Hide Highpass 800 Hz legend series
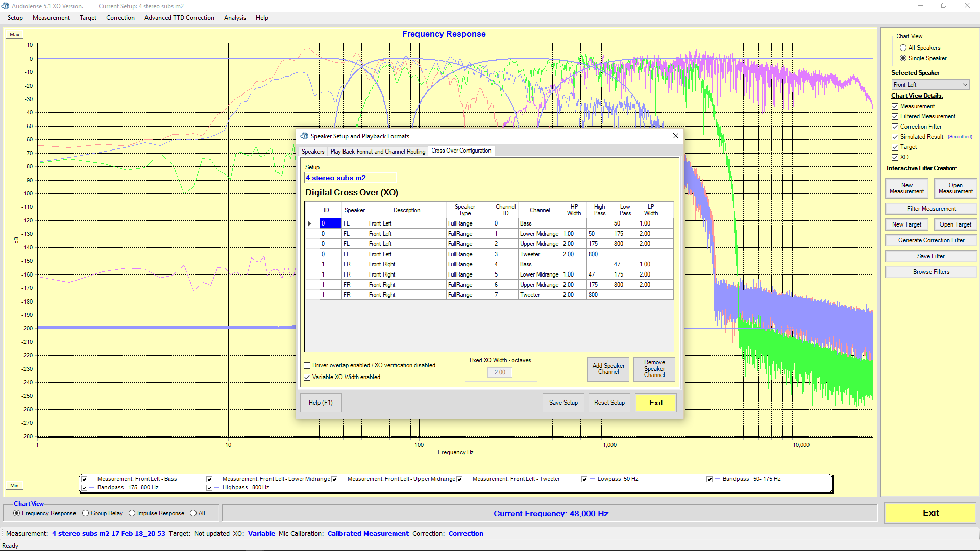Image resolution: width=980 pixels, height=551 pixels. pyautogui.click(x=209, y=488)
